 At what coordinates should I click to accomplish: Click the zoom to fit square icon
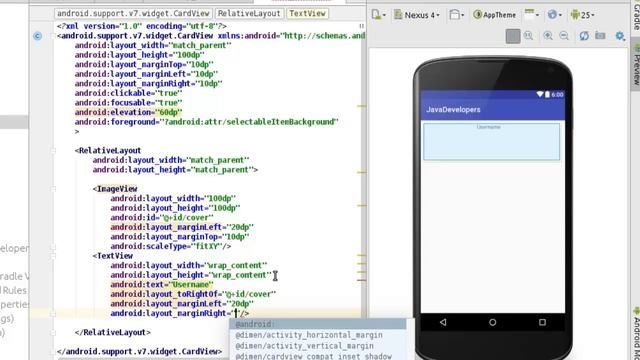513,36
